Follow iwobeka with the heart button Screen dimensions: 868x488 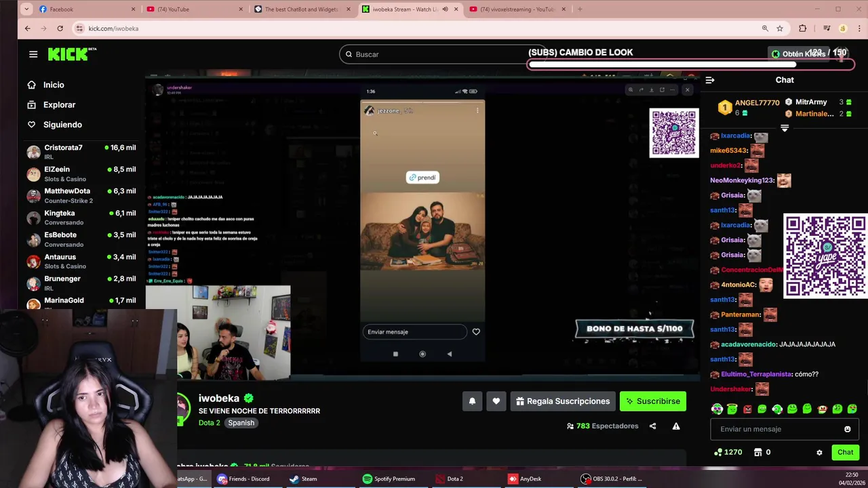tap(496, 401)
